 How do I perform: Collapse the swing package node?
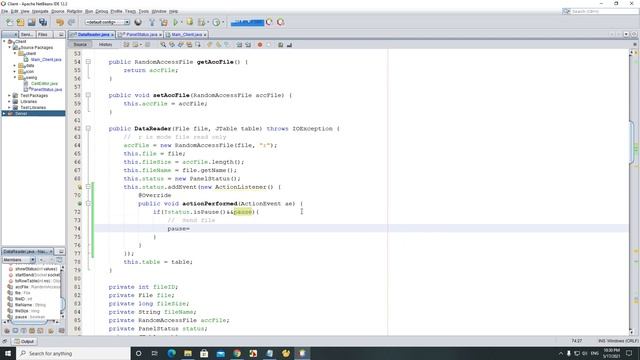click(x=15, y=77)
